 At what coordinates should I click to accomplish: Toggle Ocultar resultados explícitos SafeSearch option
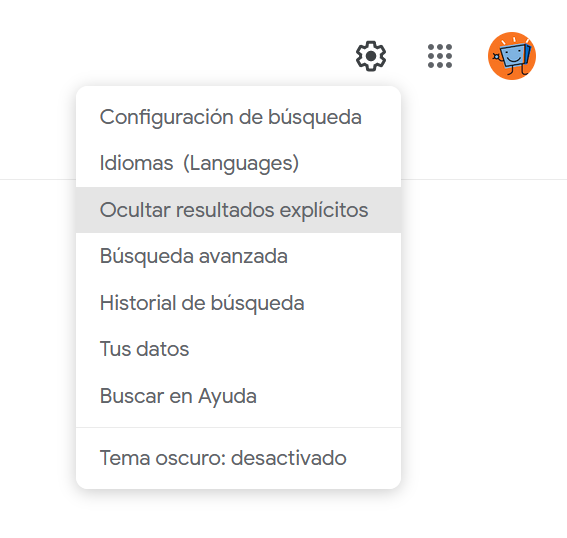click(x=238, y=210)
